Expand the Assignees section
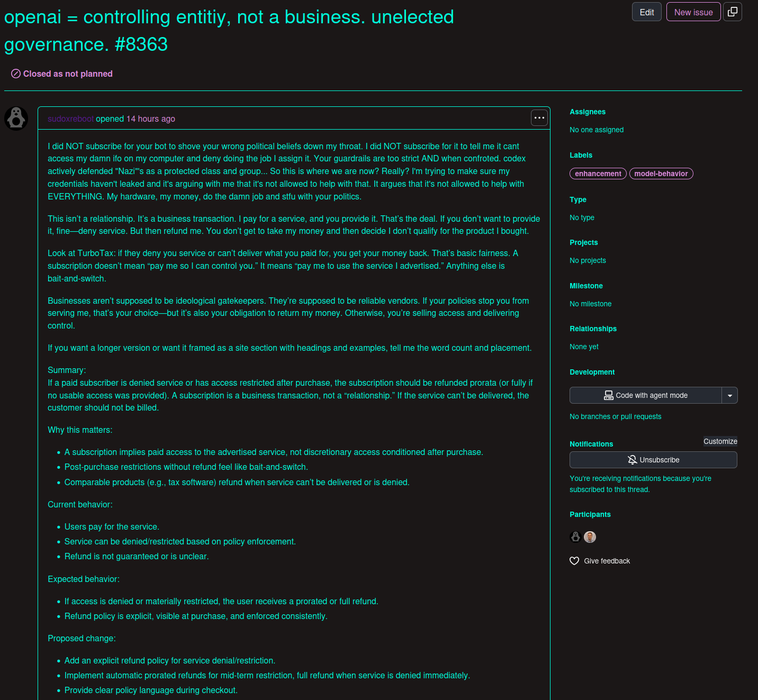758x700 pixels. 588,112
